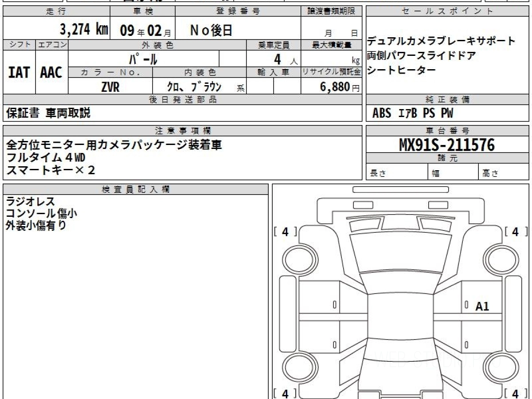Select note "フルタイム4WD"
Viewport: 532px width, 399px height.
(x=46, y=157)
